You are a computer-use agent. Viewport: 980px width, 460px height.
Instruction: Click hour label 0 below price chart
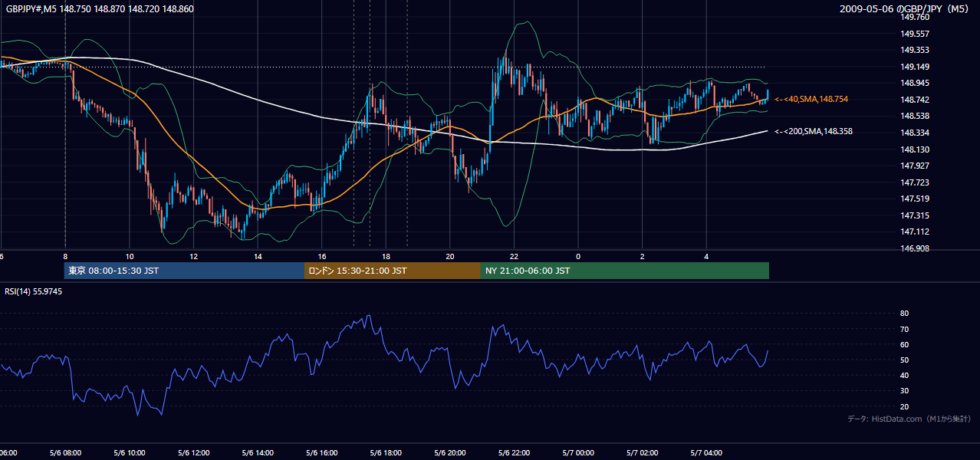click(578, 257)
